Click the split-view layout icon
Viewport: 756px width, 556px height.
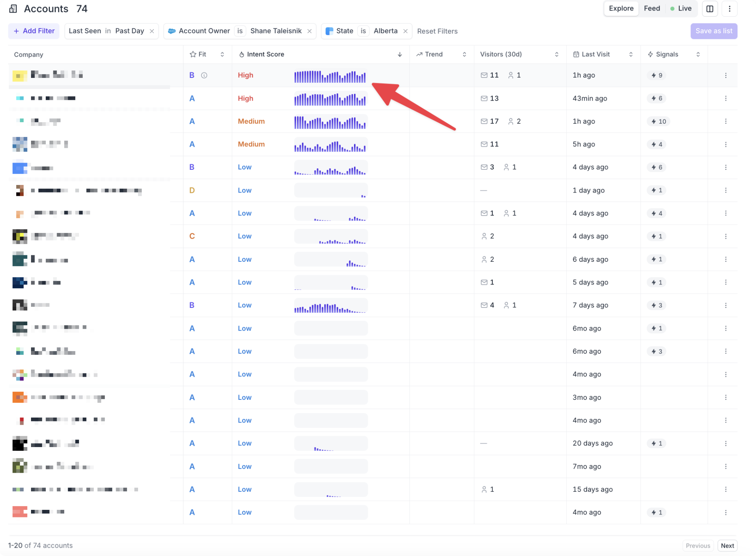[709, 9]
